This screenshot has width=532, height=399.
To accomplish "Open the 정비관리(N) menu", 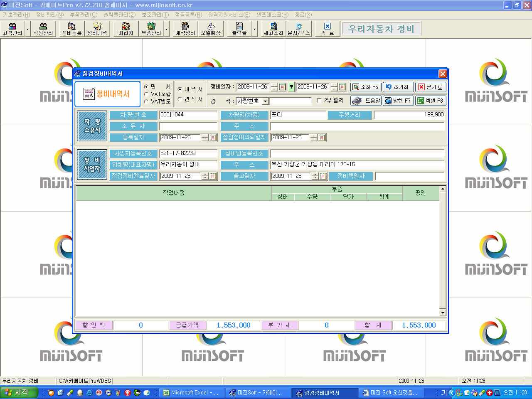I will click(x=50, y=15).
